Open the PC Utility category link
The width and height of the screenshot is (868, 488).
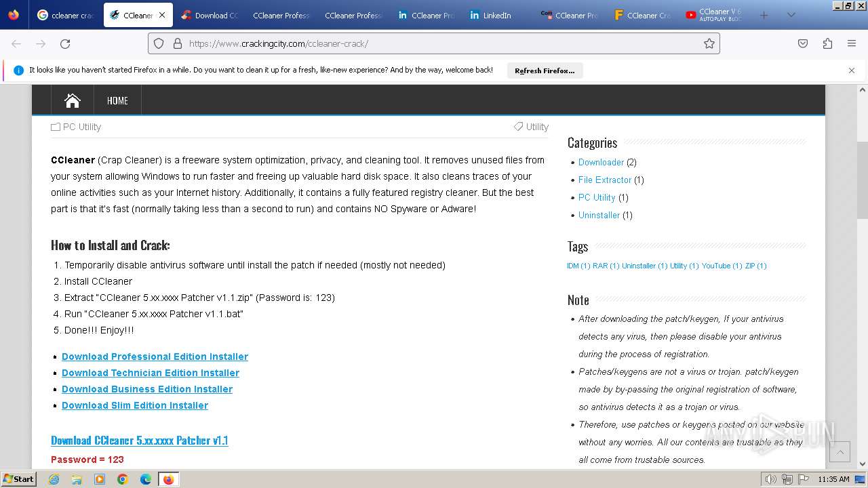point(81,127)
